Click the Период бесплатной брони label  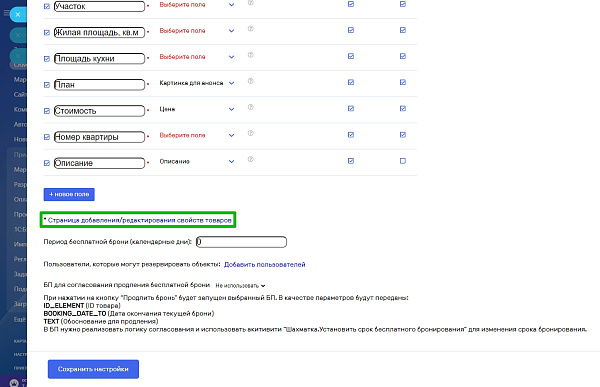[x=117, y=242]
